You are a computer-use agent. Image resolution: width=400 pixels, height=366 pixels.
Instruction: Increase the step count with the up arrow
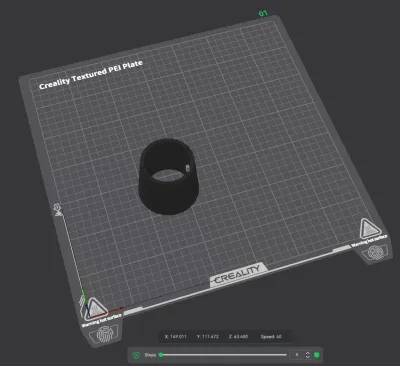tap(308, 353)
